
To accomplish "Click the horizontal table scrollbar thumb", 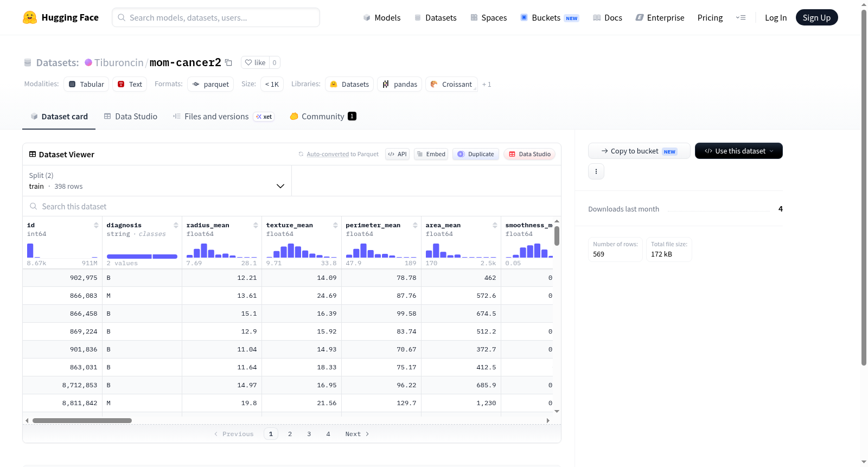I will (82, 420).
